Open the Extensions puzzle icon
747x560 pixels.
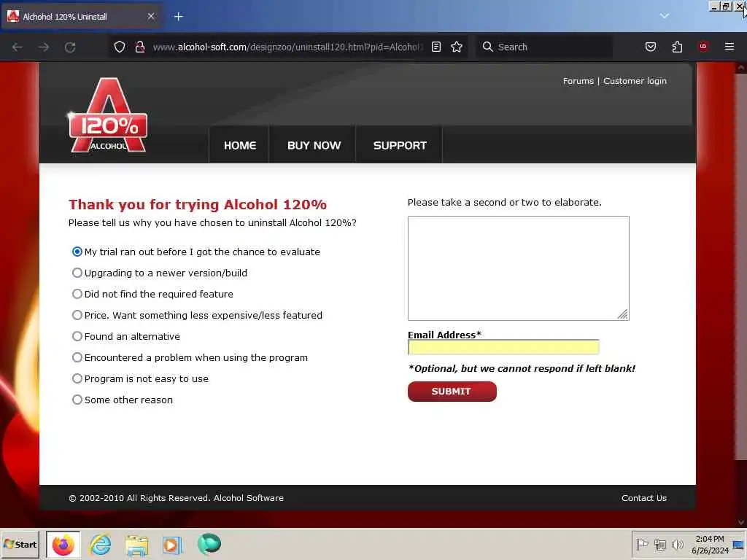[x=677, y=47]
